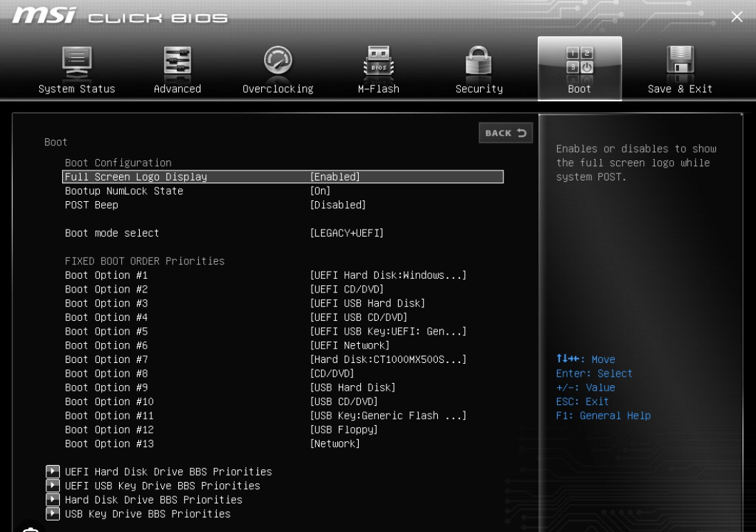Change Boot Option #7 Hard Disk CT1000MX500 value
The width and height of the screenshot is (756, 532).
coord(388,359)
